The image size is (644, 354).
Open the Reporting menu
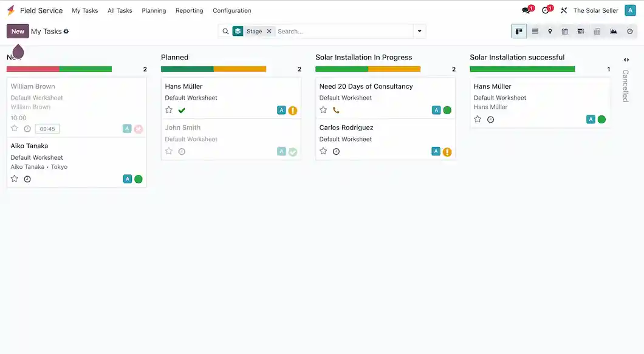click(x=189, y=10)
